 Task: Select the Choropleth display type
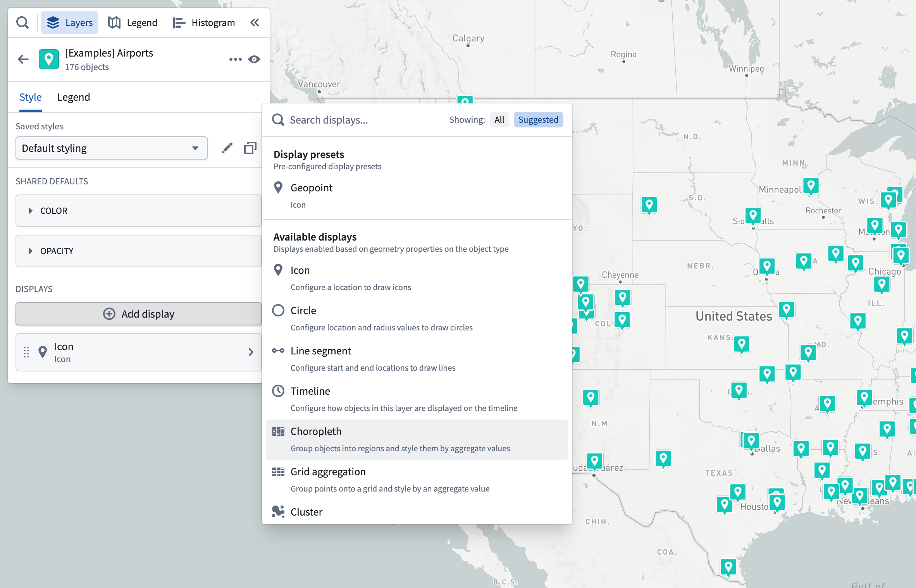316,431
